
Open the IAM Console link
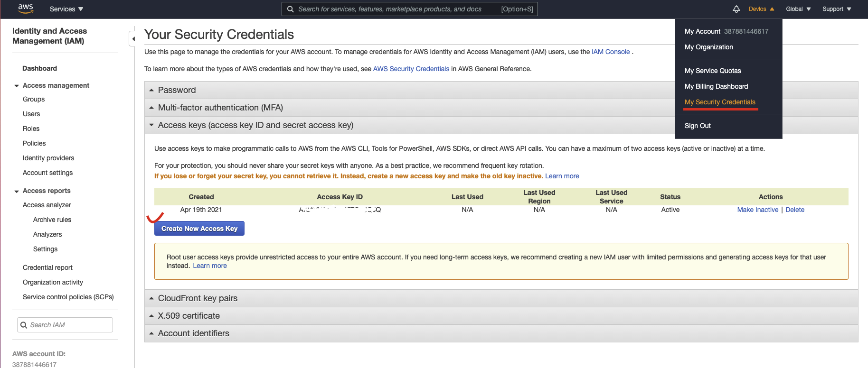click(x=611, y=52)
